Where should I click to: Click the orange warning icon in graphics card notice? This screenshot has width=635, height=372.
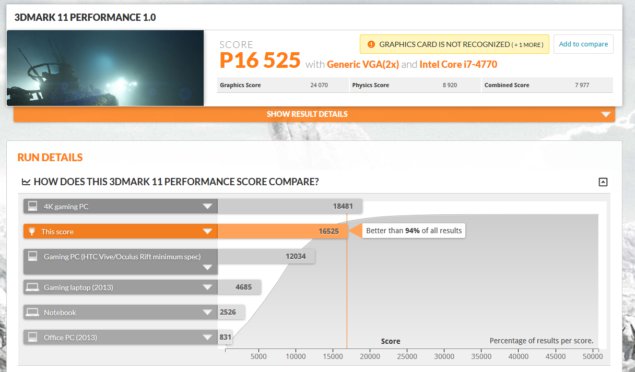pos(371,44)
